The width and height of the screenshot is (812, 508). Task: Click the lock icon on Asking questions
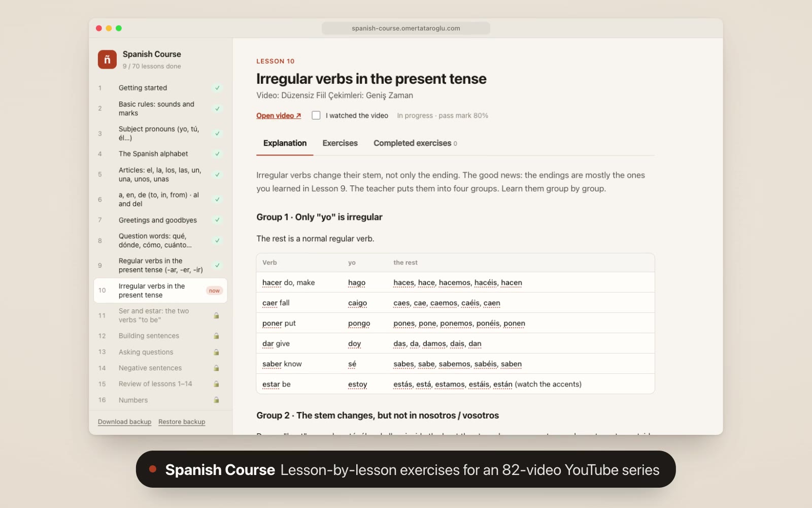pos(216,352)
